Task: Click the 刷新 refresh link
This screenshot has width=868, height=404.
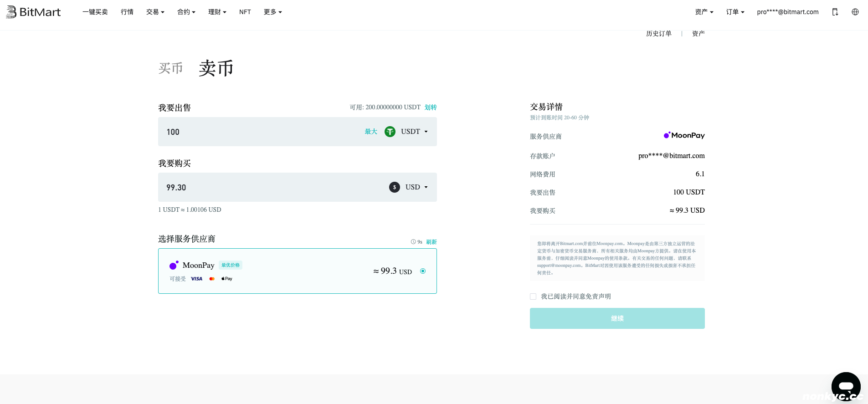Action: pos(431,242)
